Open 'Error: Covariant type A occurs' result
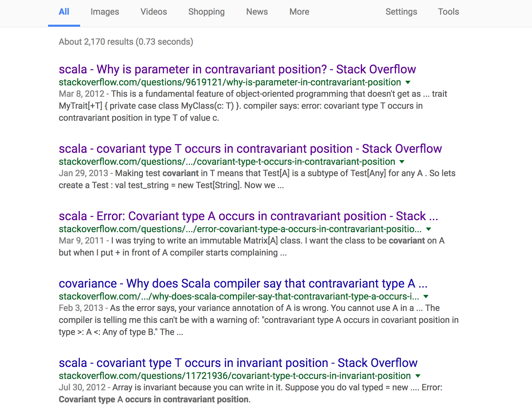This screenshot has height=413, width=532. pyautogui.click(x=248, y=216)
